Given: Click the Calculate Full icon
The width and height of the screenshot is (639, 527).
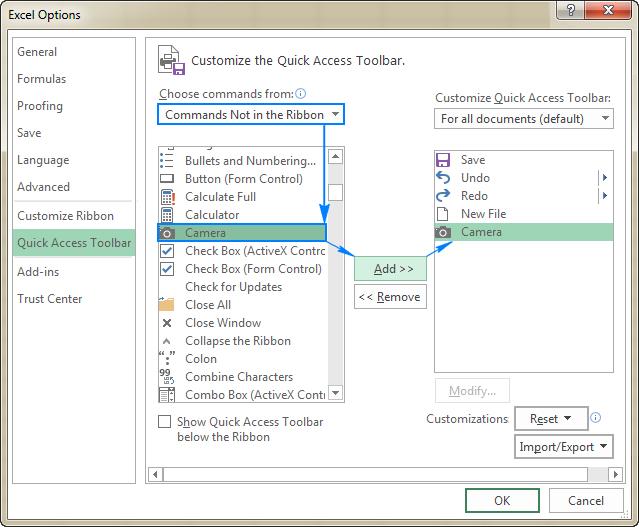Looking at the screenshot, I should pos(167,197).
